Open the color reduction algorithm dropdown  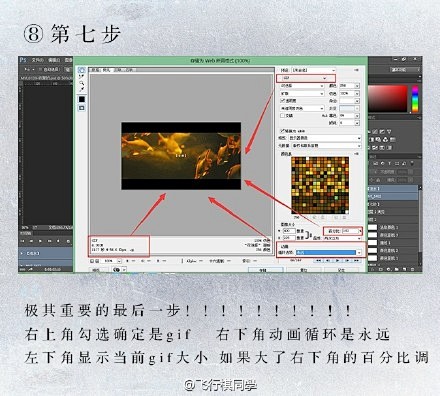pyautogui.click(x=302, y=86)
